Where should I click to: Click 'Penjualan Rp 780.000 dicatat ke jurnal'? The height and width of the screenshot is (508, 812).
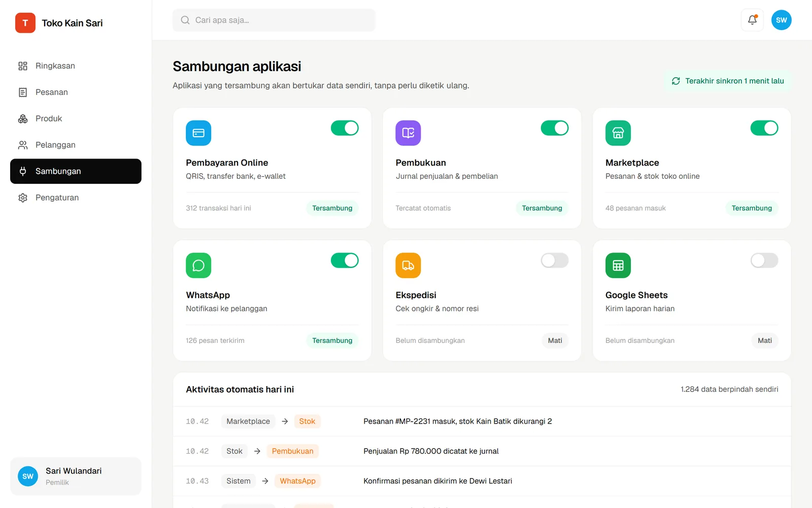431,451
